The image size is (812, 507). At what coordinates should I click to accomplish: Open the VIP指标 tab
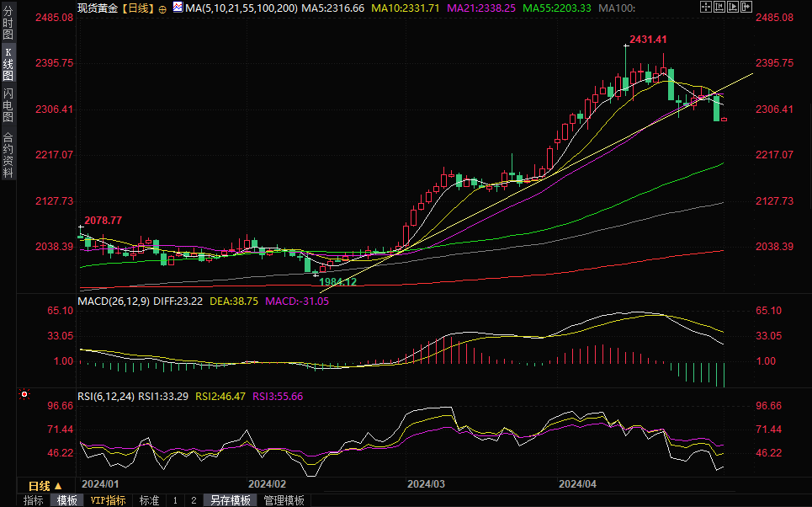tap(108, 500)
